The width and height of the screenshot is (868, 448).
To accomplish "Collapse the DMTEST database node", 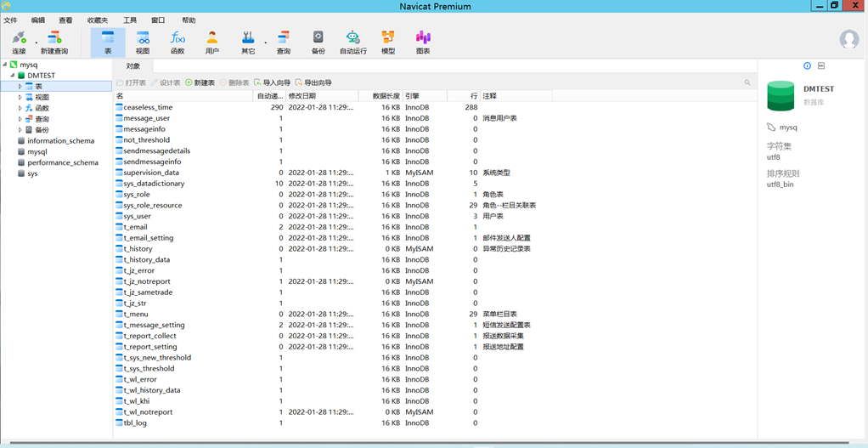I will [x=12, y=76].
